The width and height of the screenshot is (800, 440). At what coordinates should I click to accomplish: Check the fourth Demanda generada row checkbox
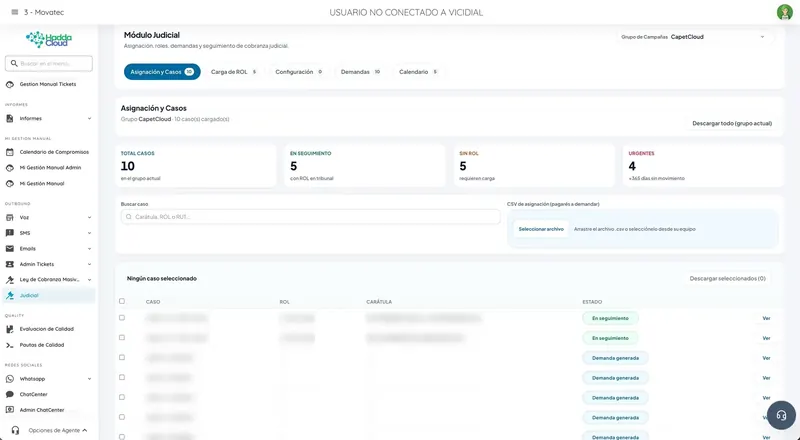point(122,417)
